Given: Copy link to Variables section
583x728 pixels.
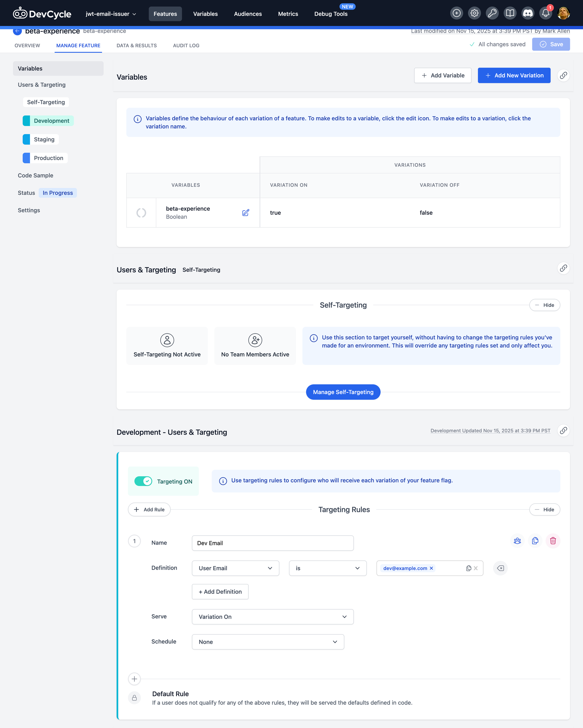Looking at the screenshot, I should click(563, 75).
